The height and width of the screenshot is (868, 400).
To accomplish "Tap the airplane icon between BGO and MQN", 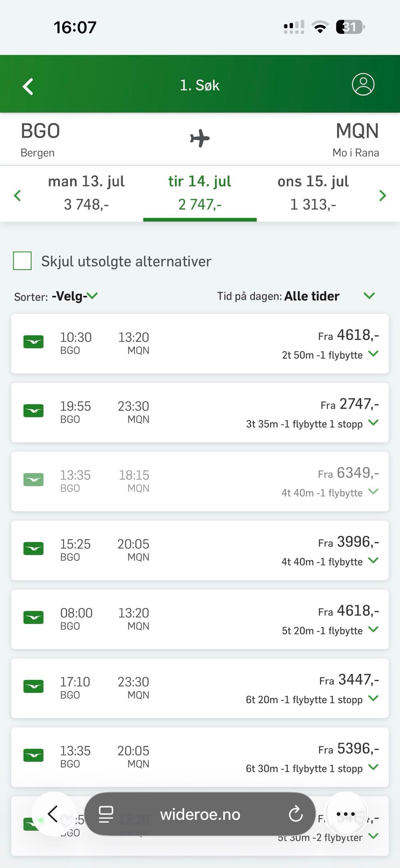I will tap(200, 138).
